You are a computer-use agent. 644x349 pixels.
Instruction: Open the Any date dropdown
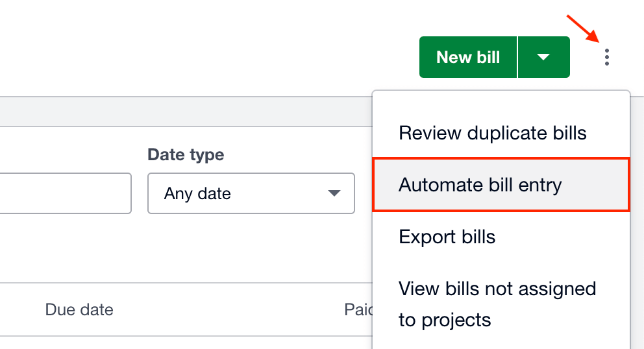[251, 193]
